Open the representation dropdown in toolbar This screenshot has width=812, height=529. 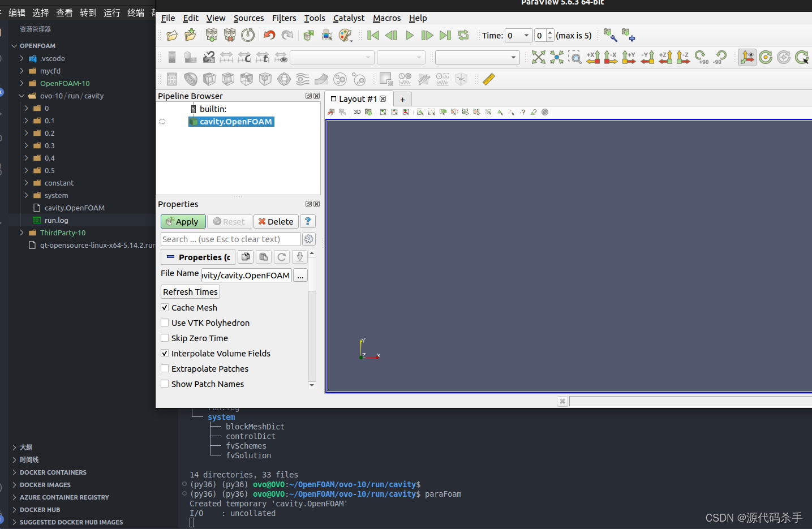[x=477, y=57]
